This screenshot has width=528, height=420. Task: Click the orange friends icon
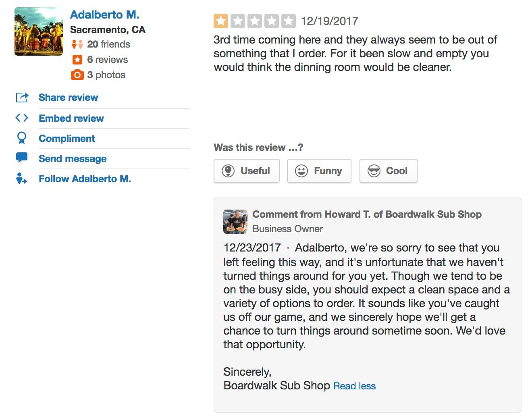pyautogui.click(x=77, y=44)
